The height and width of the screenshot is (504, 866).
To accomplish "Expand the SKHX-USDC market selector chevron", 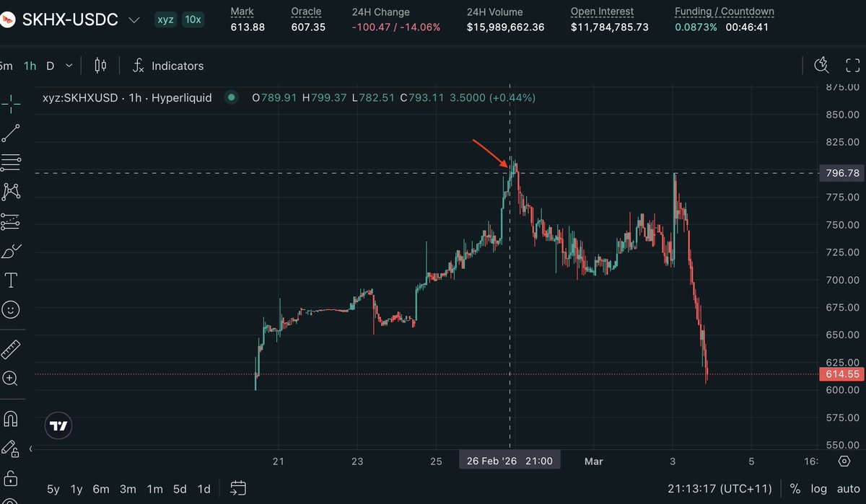I will point(134,20).
